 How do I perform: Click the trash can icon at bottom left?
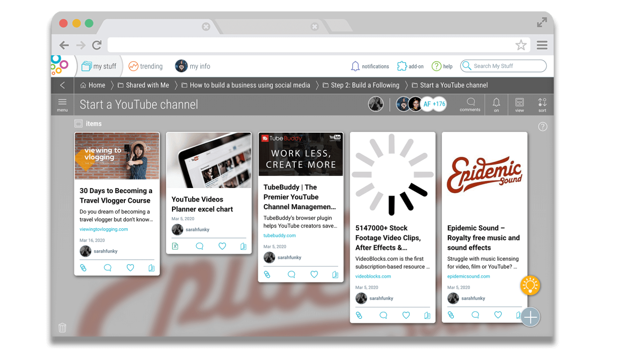coord(62,327)
